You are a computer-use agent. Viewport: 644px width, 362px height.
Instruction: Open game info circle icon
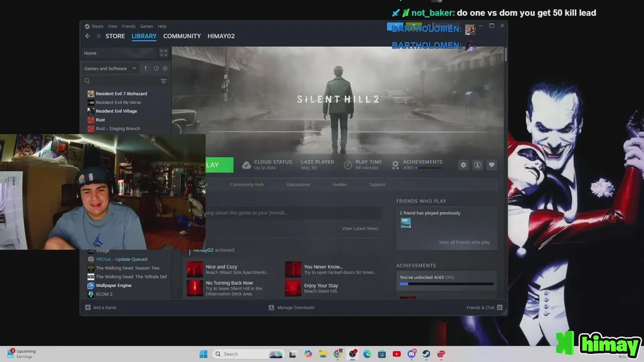point(477,165)
